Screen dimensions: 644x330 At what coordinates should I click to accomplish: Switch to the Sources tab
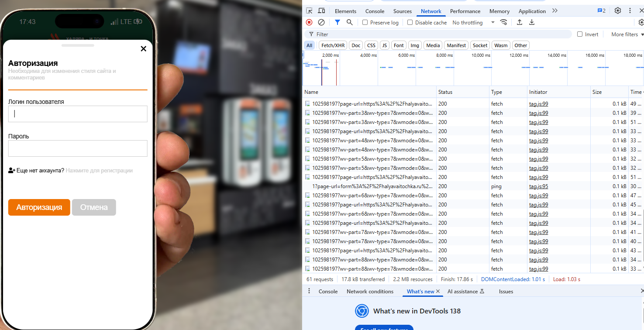click(x=403, y=11)
